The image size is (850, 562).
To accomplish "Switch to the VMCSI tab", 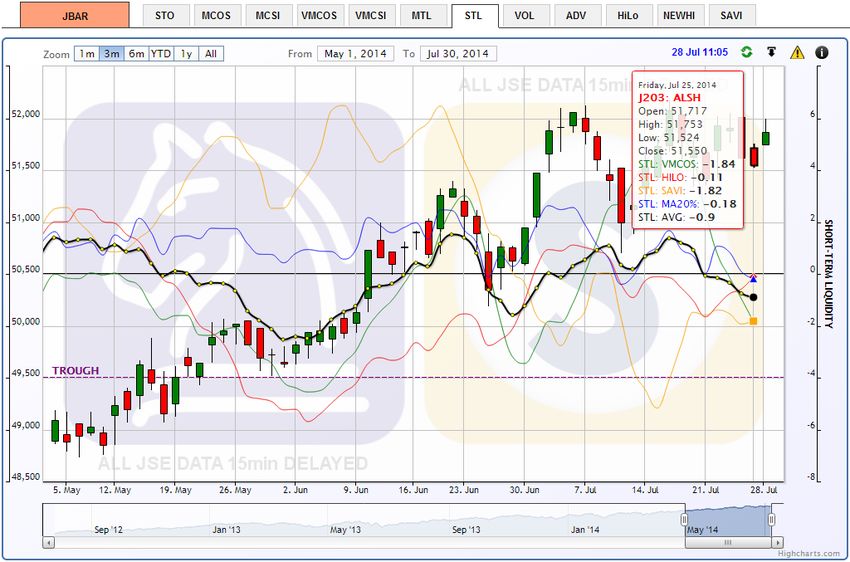I will pos(371,16).
